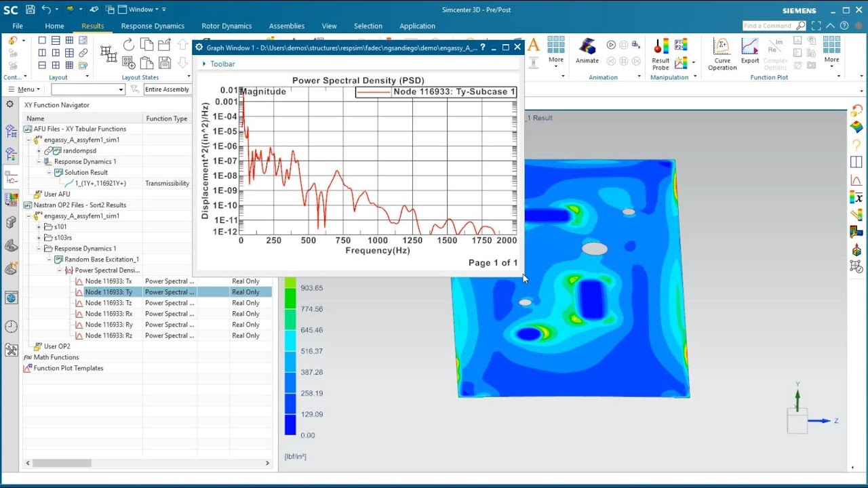
Task: Switch to the Selection ribbon tab
Action: (368, 26)
